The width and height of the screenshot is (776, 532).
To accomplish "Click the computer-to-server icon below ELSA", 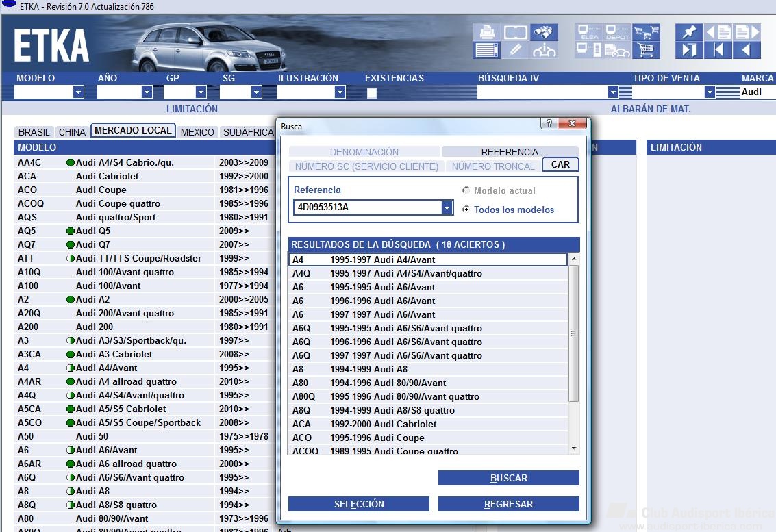I will [589, 50].
